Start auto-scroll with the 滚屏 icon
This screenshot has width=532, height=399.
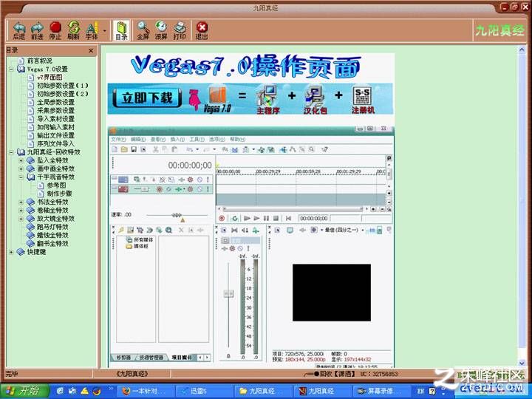point(161,30)
